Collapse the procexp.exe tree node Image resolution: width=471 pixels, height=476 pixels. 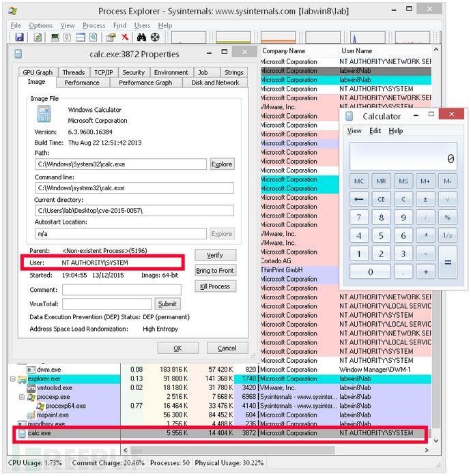(x=22, y=397)
